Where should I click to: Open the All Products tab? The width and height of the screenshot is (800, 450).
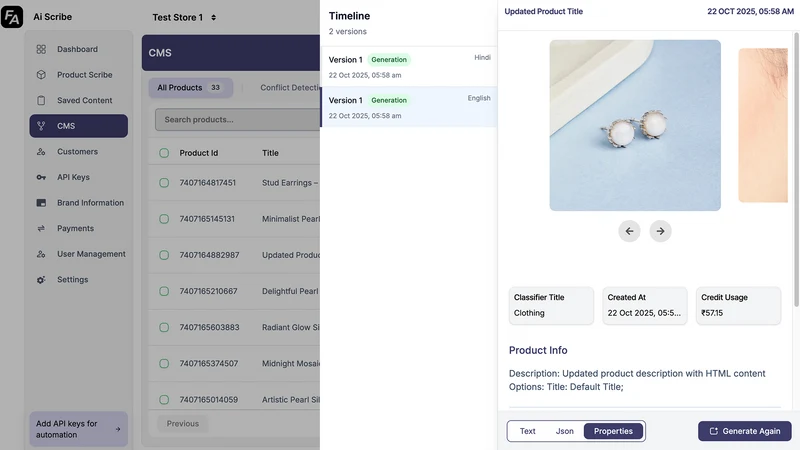click(191, 88)
